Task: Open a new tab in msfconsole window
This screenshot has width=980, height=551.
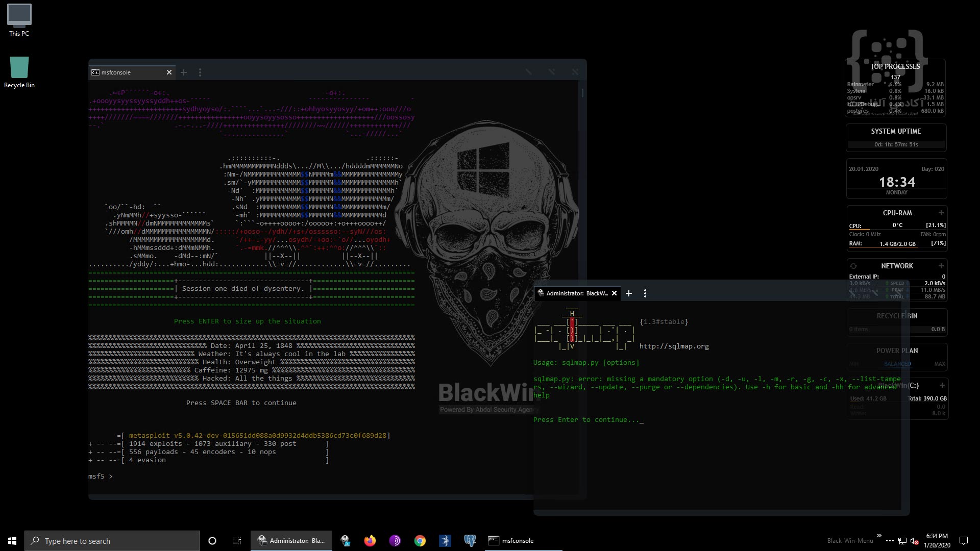Action: 184,72
